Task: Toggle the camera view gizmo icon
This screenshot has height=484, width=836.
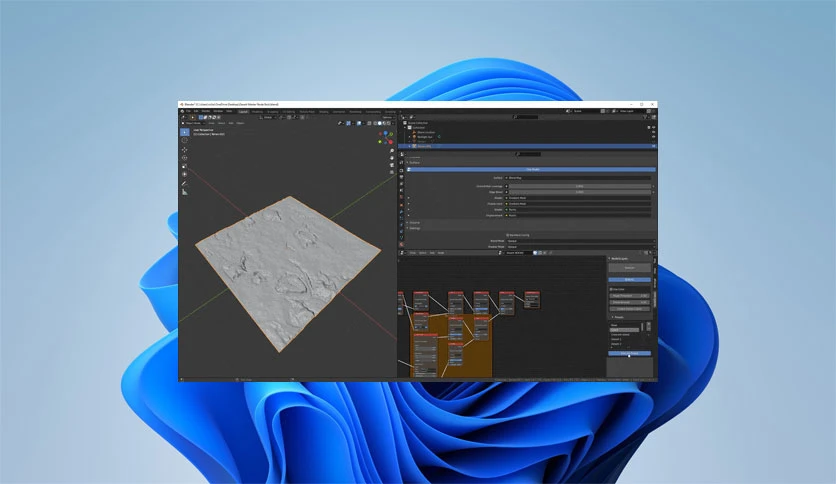Action: (392, 165)
